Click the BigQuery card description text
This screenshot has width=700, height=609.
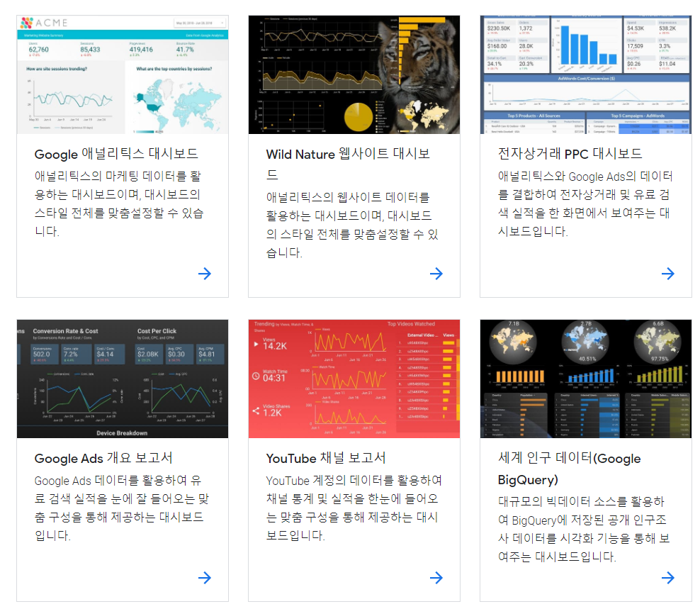click(584, 529)
